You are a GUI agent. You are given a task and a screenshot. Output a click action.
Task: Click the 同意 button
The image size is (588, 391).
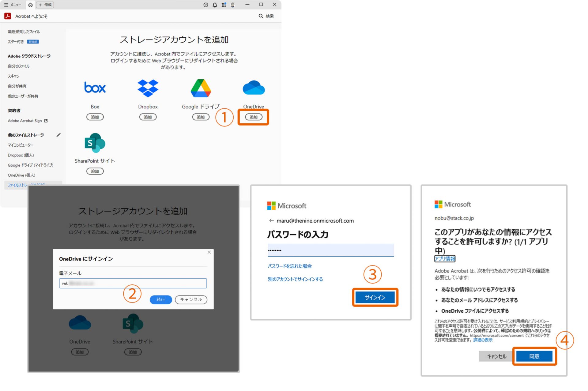(534, 356)
